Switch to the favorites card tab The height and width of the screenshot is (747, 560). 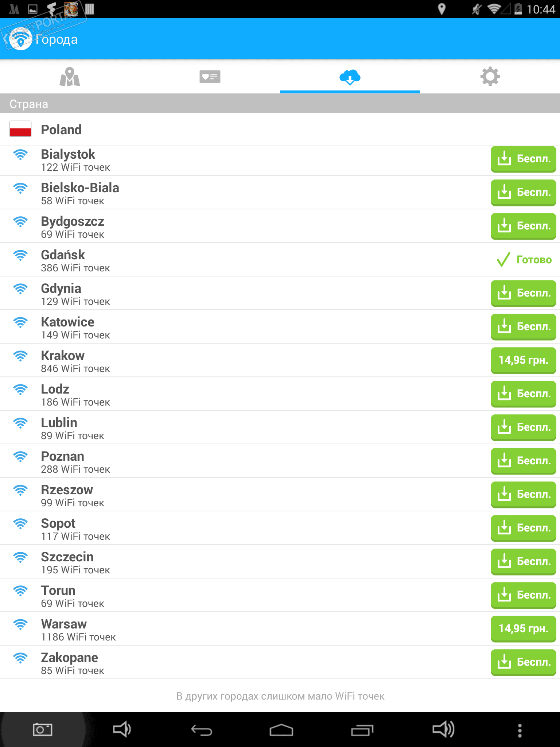(x=210, y=77)
